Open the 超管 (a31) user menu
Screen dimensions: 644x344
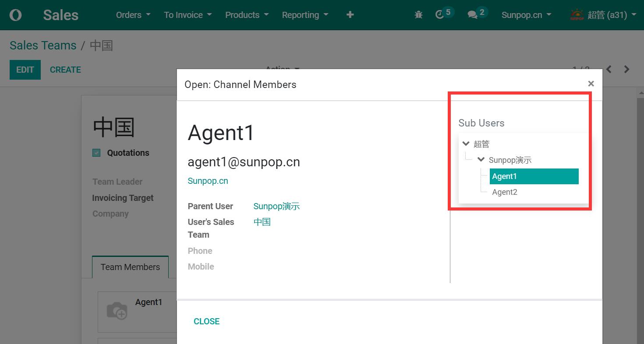click(x=603, y=15)
